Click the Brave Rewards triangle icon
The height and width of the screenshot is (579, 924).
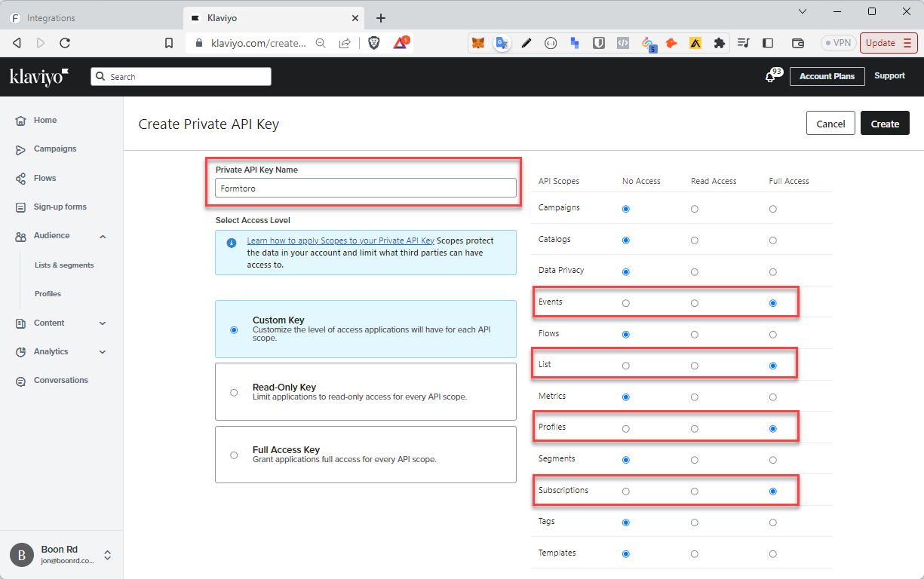pyautogui.click(x=400, y=43)
